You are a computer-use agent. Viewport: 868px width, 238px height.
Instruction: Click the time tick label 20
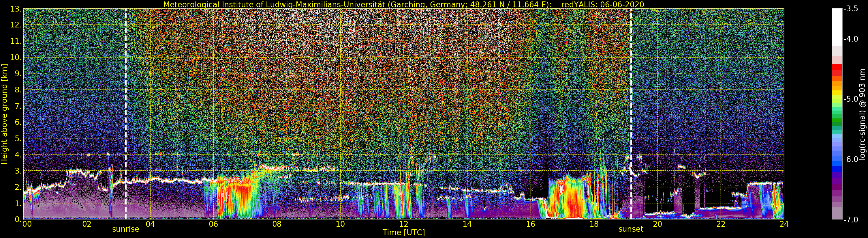point(657,224)
